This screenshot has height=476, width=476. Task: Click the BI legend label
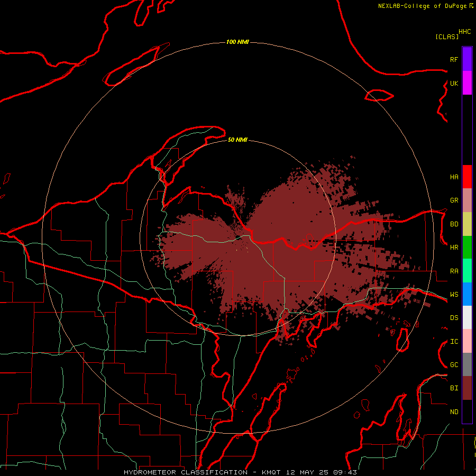454,388
